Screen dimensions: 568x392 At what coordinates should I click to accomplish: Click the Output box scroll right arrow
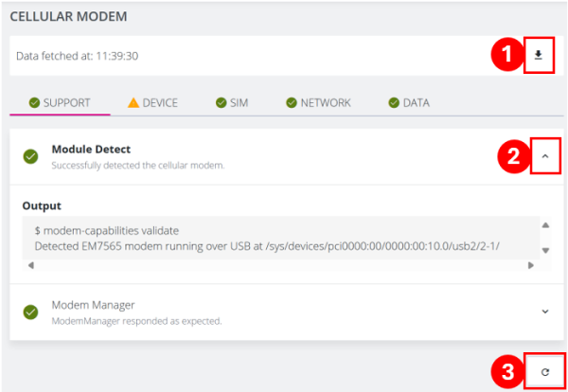(x=530, y=266)
